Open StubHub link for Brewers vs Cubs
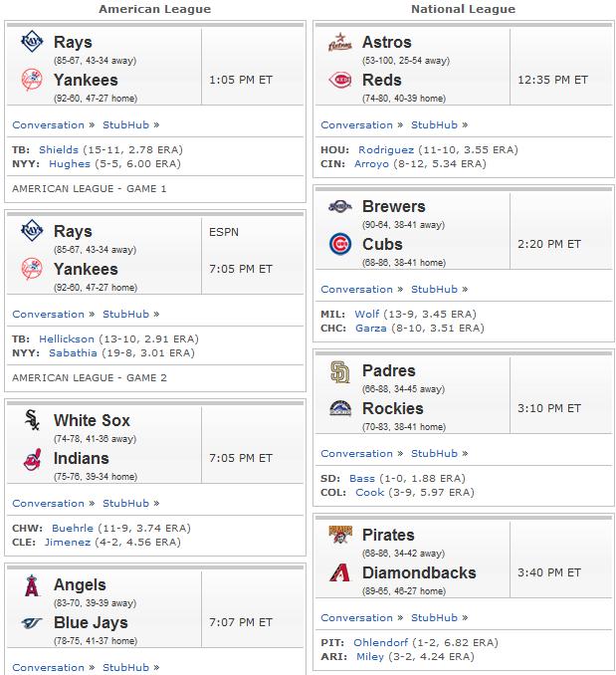Image resolution: width=616 pixels, height=675 pixels. 434,290
